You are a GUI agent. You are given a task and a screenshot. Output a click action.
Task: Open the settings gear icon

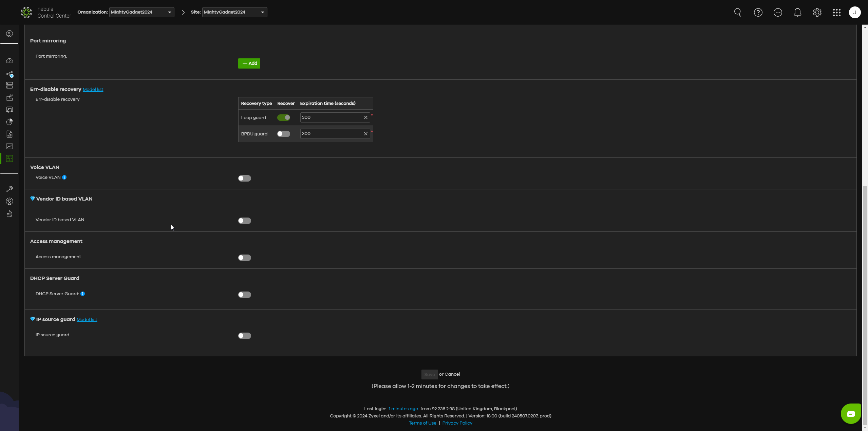coord(817,13)
